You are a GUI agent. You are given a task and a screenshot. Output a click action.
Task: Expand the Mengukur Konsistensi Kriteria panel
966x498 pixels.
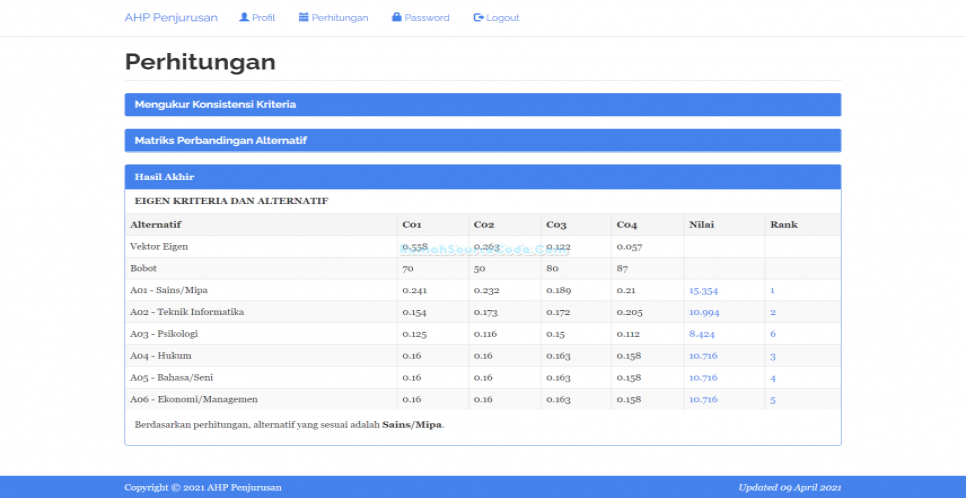click(215, 104)
